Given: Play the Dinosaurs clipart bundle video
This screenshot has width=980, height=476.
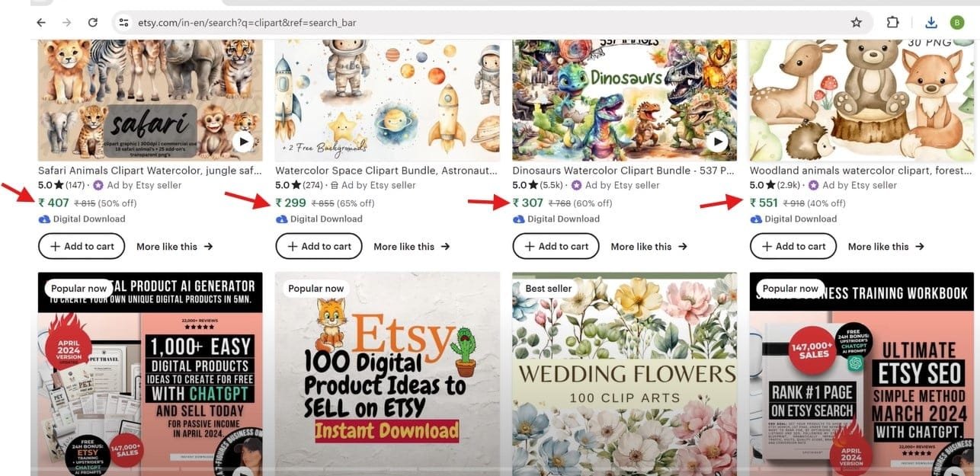Looking at the screenshot, I should [717, 141].
